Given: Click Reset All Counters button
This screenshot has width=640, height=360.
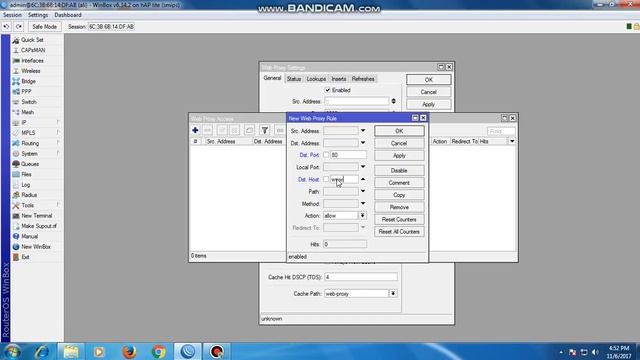Looking at the screenshot, I should [x=399, y=232].
